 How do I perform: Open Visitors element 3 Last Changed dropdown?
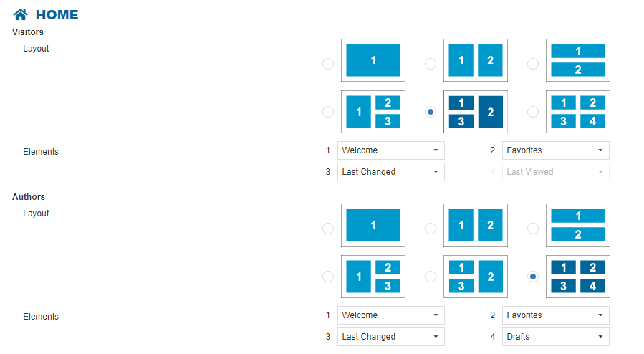[390, 172]
